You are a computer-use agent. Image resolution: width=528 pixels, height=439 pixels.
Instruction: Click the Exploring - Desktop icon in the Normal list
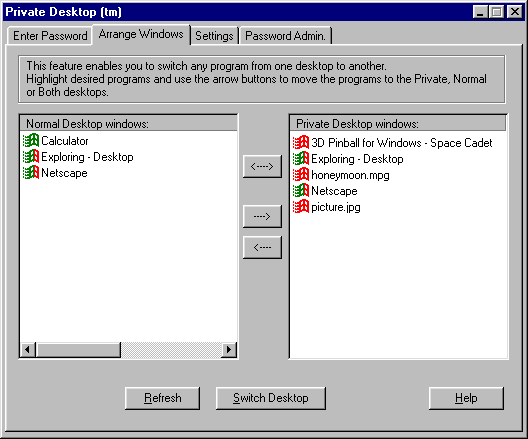point(31,157)
